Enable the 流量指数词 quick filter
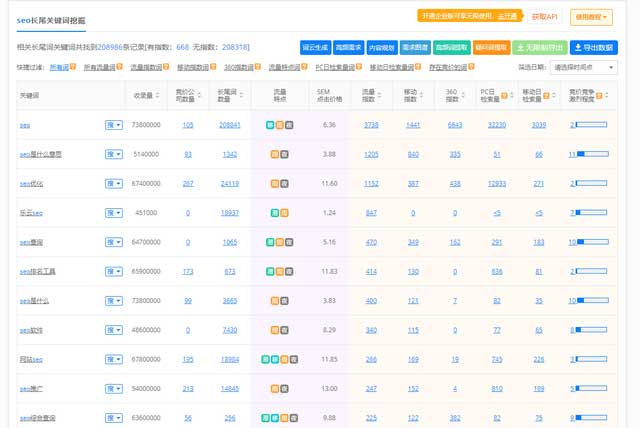Viewport: 640px width, 428px height. [146, 67]
